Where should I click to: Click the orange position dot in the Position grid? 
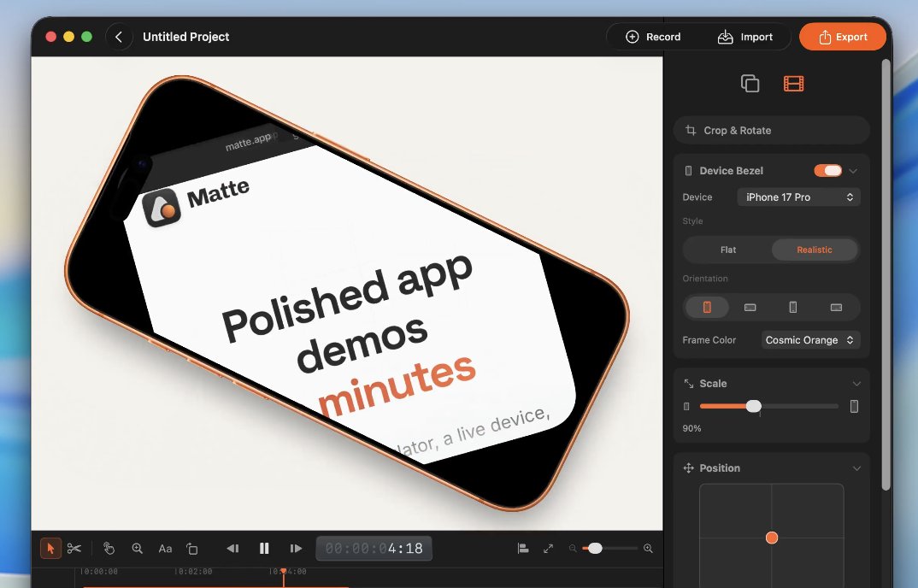772,538
